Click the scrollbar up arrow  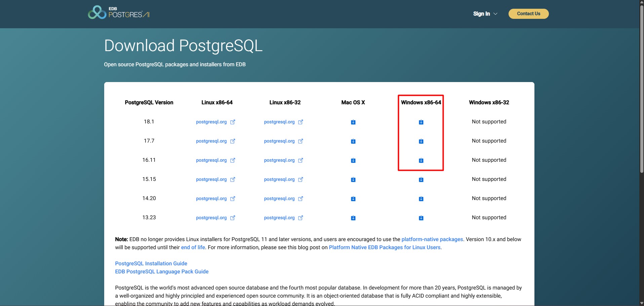tap(642, 2)
